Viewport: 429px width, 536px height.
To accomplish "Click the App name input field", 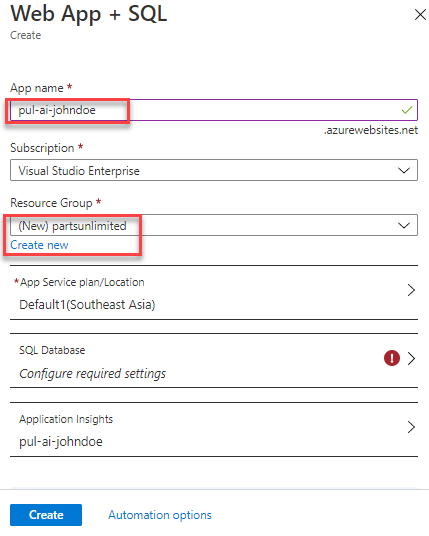I will pyautogui.click(x=214, y=110).
